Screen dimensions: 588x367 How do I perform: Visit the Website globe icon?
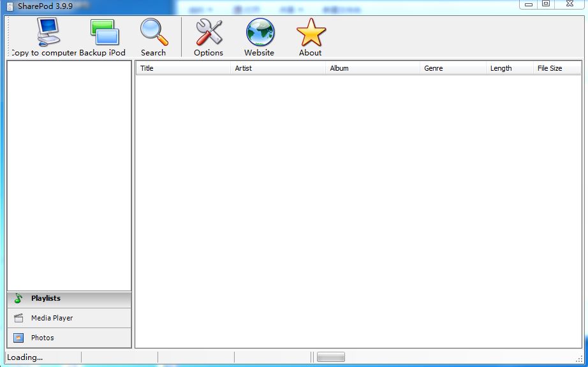(x=260, y=32)
